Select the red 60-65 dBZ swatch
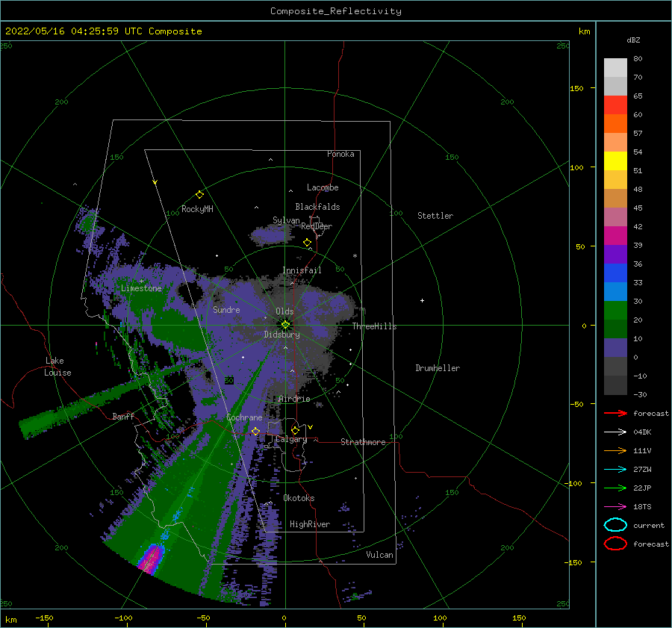The image size is (672, 628). click(615, 105)
